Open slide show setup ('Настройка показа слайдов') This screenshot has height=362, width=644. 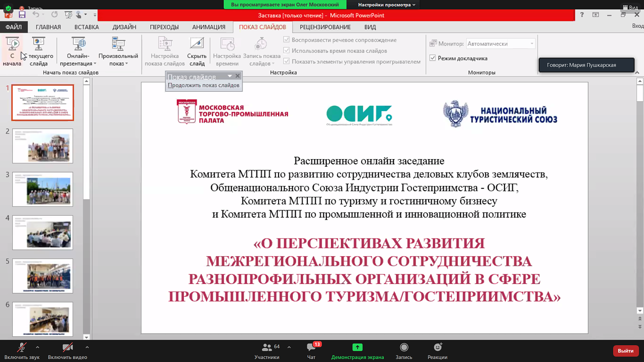pyautogui.click(x=164, y=51)
